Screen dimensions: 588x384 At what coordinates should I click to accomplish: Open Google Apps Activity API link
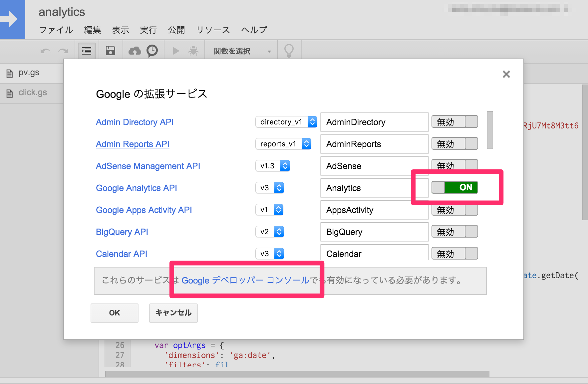point(144,210)
